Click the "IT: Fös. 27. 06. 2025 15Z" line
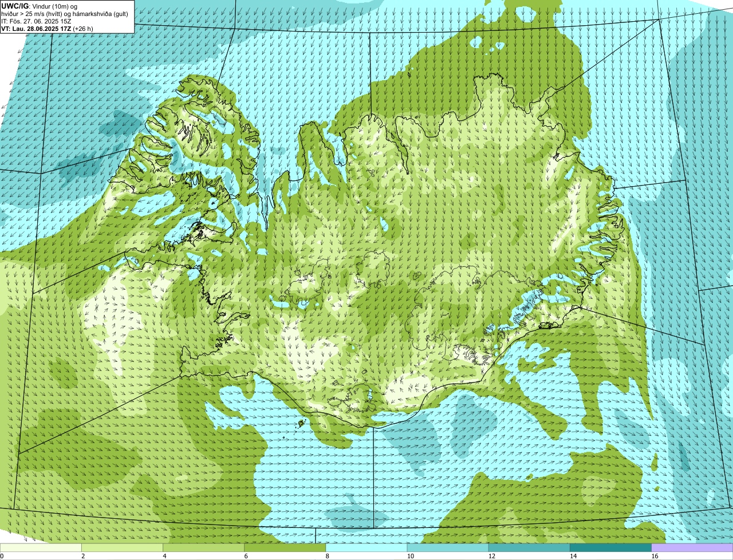The image size is (733, 560). 36,21
